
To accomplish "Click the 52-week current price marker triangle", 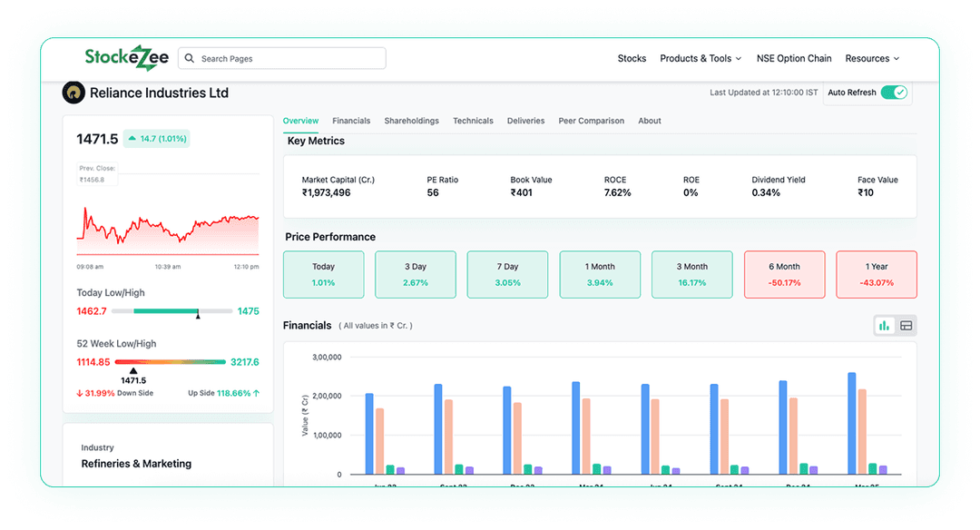I will point(133,370).
